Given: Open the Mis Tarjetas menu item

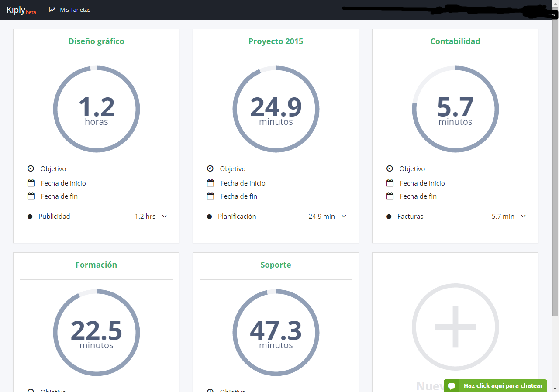Looking at the screenshot, I should point(75,9).
